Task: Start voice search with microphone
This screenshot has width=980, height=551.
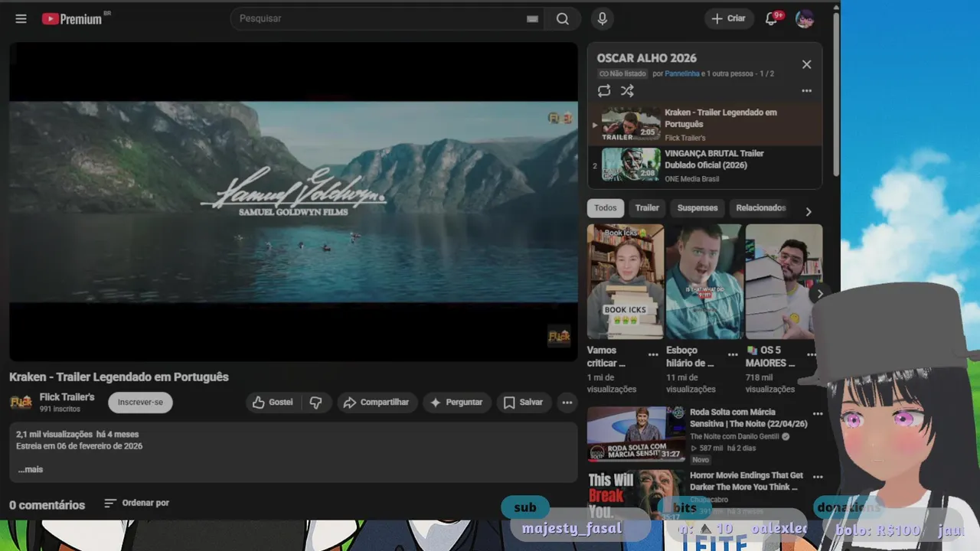Action: click(x=603, y=18)
